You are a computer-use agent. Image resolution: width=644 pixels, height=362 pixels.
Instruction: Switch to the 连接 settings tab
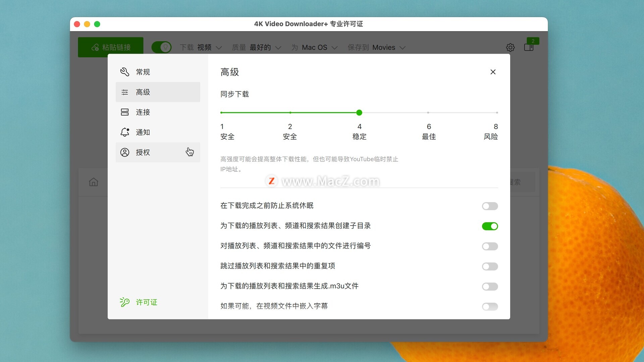(x=158, y=112)
